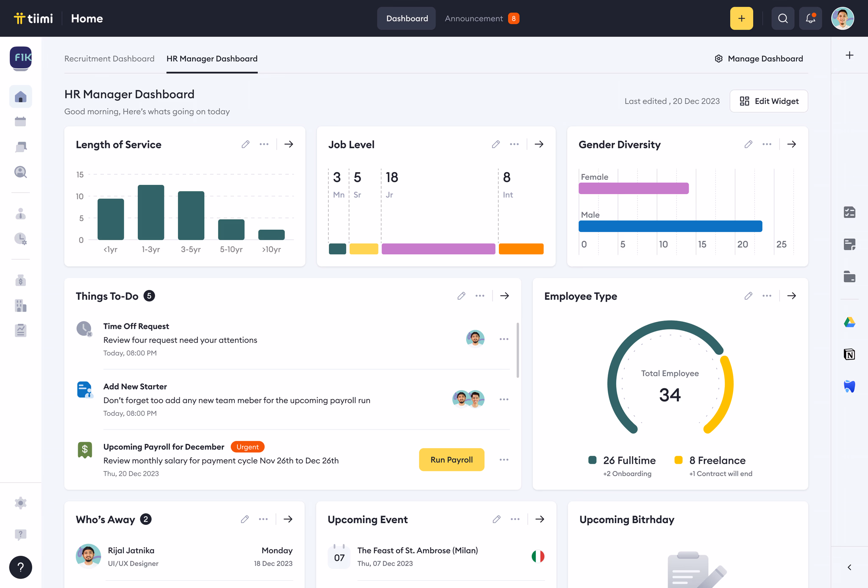Open the calendar icon in sidebar

click(x=20, y=122)
